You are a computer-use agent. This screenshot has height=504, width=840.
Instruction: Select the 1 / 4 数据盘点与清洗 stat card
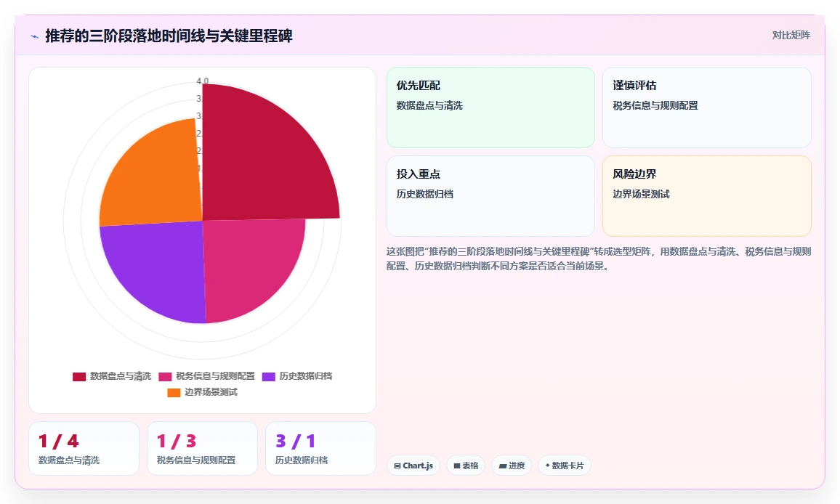84,448
